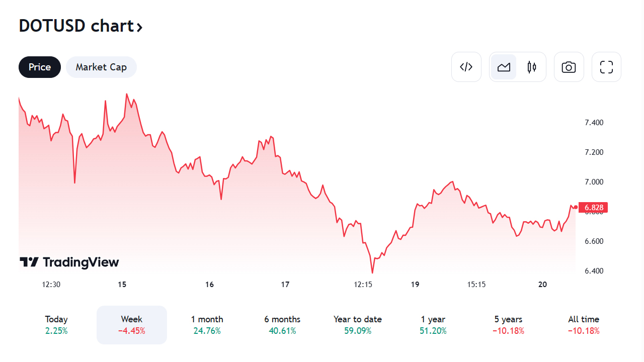Open fullscreen chart mode

point(606,67)
